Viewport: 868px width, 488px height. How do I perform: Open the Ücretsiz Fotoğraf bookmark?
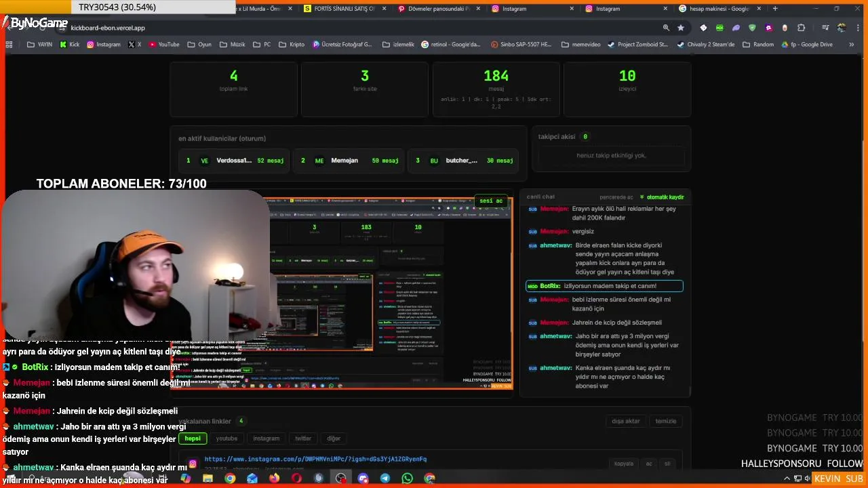[342, 45]
